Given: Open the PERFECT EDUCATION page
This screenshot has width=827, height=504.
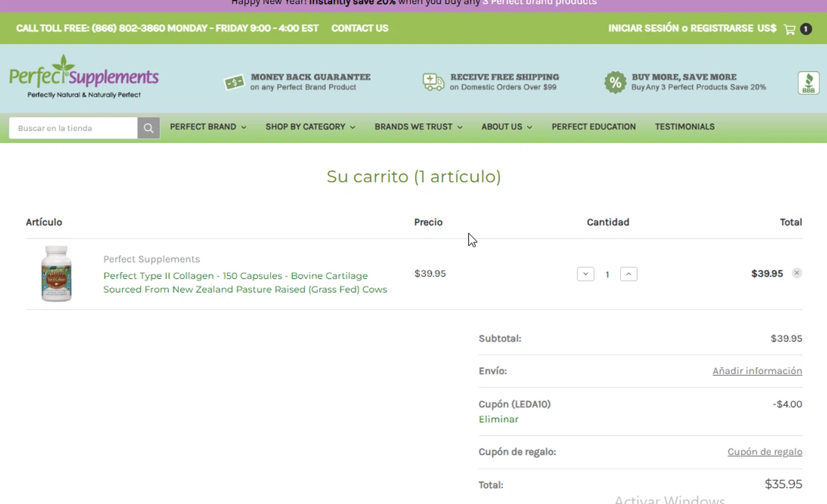Looking at the screenshot, I should pos(593,127).
